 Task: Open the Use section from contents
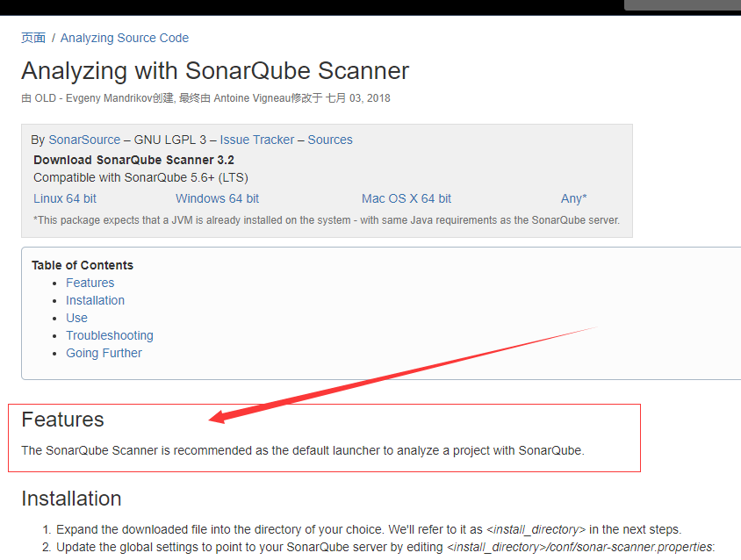76,318
